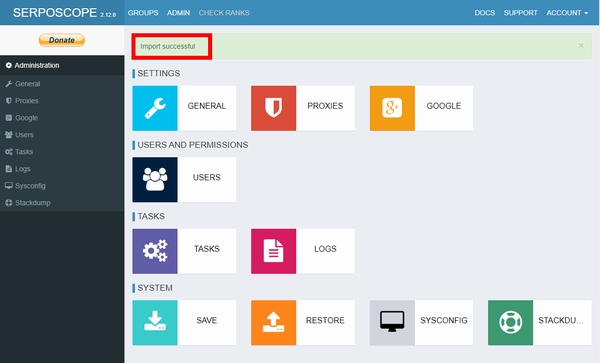Click the TASKS tile label
600x363 pixels.
point(207,249)
